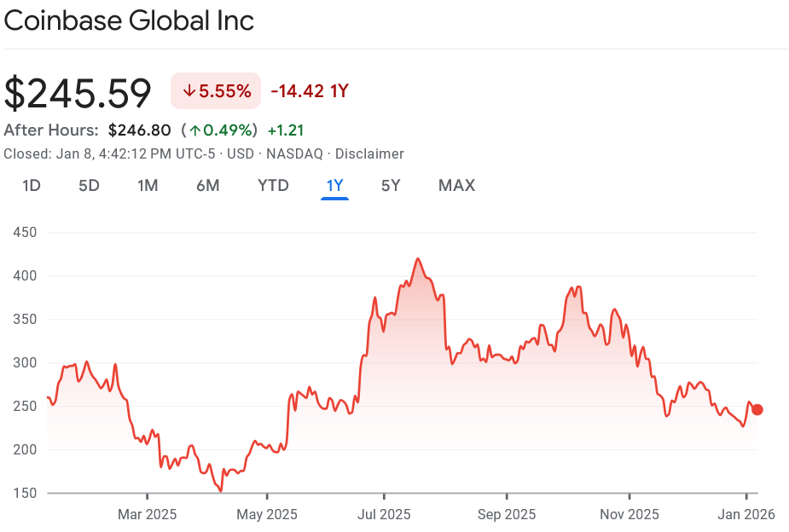The height and width of the screenshot is (532, 789).
Task: Click the $245.59 price display
Action: pos(78,91)
